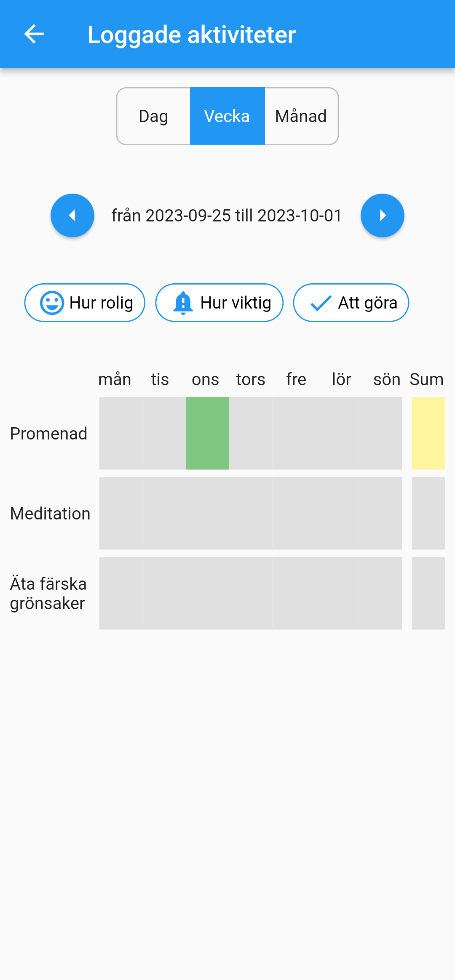Open the Meditation activity row label
Image resolution: width=455 pixels, height=980 pixels.
pos(50,514)
